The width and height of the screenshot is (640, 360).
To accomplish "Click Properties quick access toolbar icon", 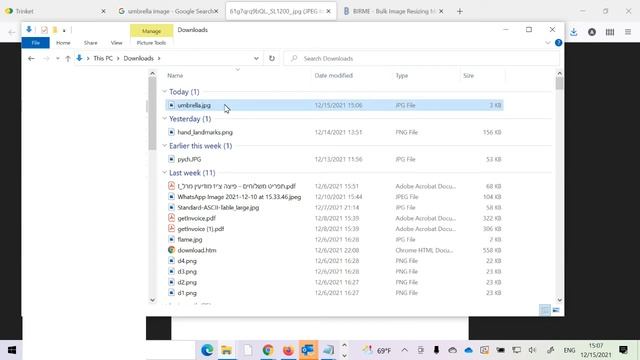I will [44, 30].
